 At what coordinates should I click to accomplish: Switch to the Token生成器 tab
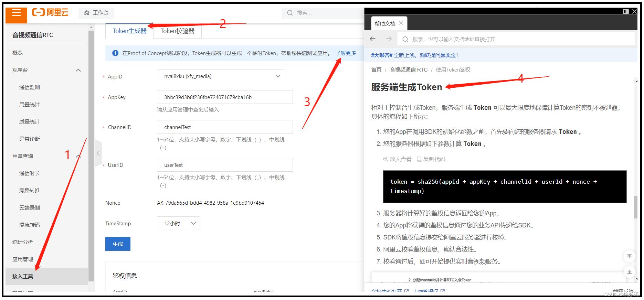(x=129, y=31)
